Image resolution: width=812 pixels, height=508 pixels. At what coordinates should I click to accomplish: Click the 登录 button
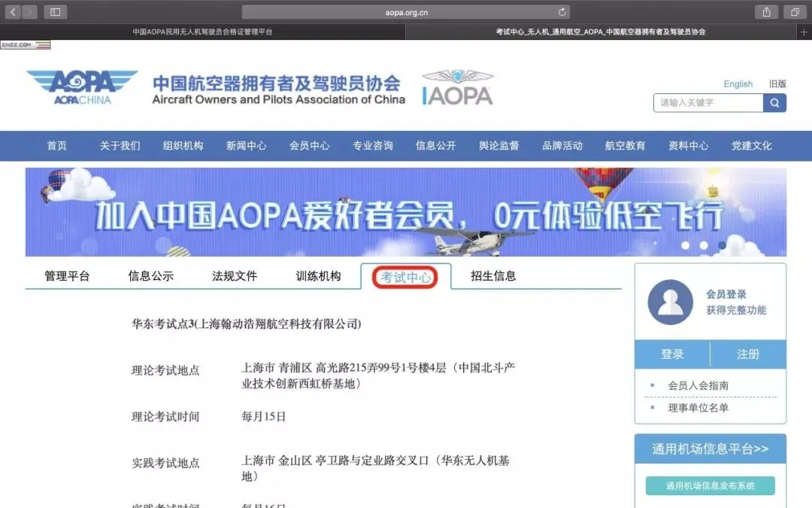click(x=672, y=354)
